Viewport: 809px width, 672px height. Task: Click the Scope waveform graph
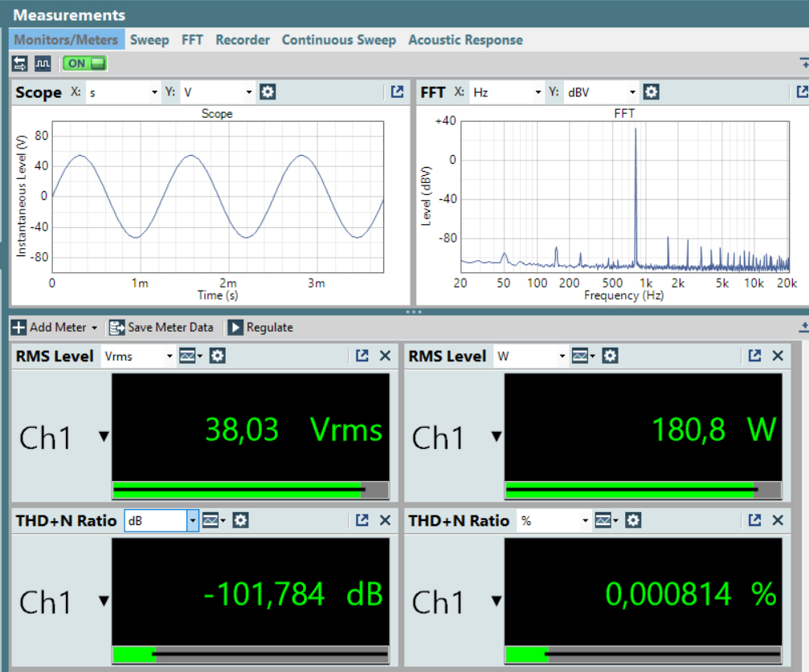(x=218, y=197)
